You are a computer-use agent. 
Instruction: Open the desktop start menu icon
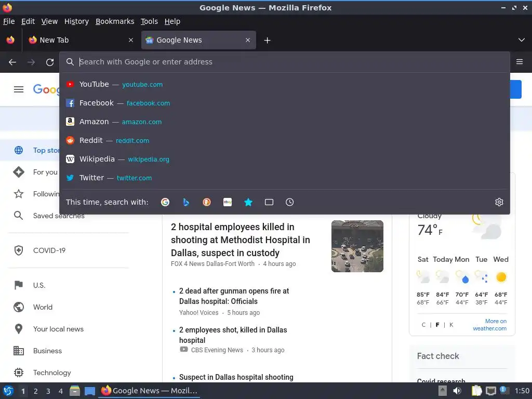(x=8, y=391)
